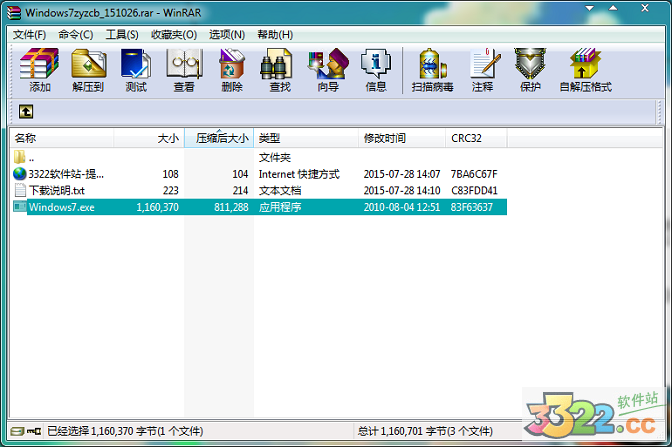Click the application icon of Windows7.exe
This screenshot has height=447, width=672.
(20, 207)
